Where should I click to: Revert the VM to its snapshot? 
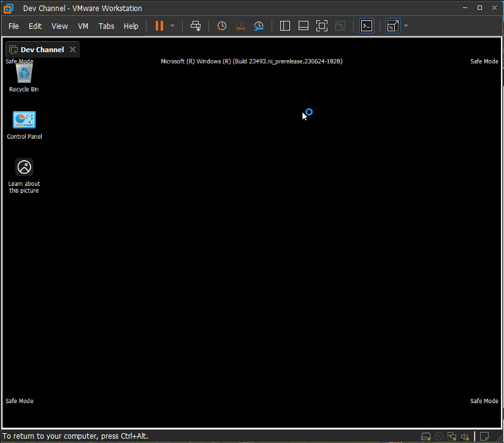[x=240, y=26]
